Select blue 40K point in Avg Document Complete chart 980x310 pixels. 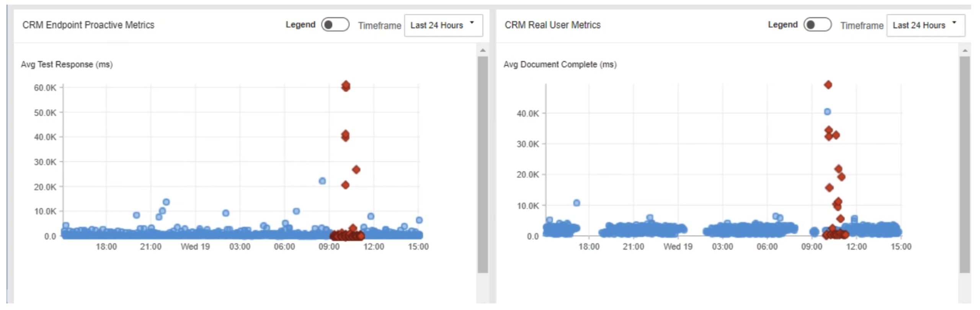pyautogui.click(x=827, y=112)
